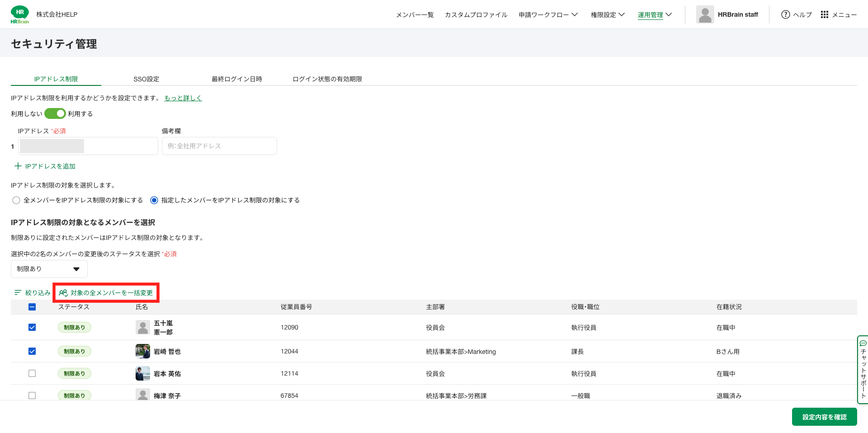Image resolution: width=868 pixels, height=433 pixels.
Task: Click the HRBrain staff avatar
Action: click(x=705, y=14)
